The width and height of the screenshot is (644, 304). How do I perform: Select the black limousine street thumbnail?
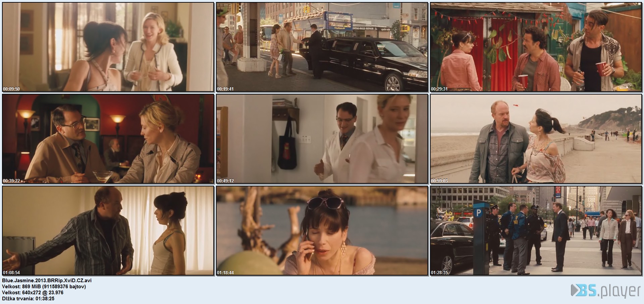coord(322,47)
